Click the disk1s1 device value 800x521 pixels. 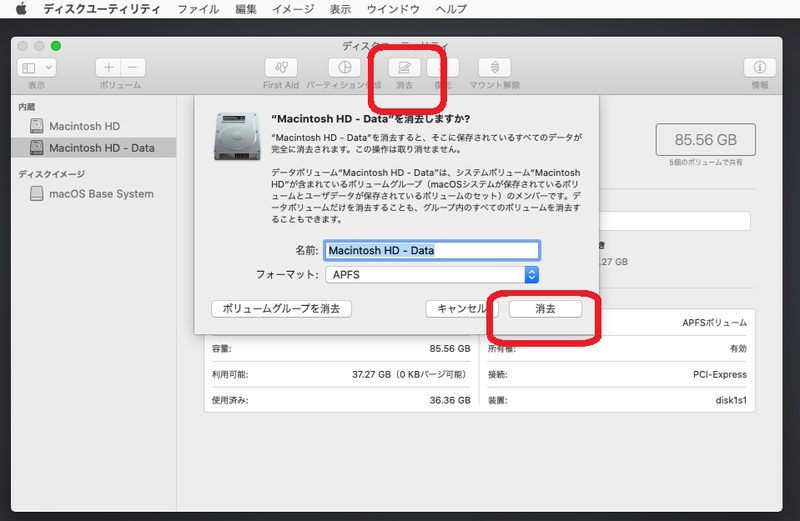(731, 400)
